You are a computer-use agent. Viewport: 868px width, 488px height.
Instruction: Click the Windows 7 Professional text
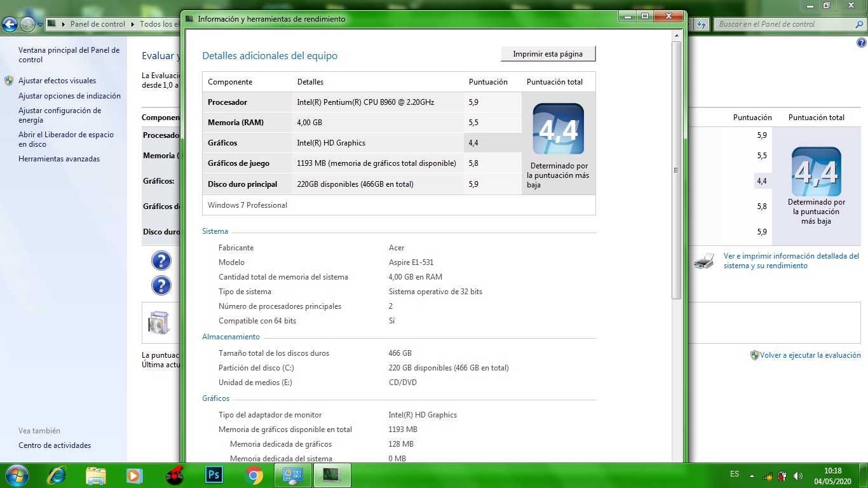coord(247,205)
